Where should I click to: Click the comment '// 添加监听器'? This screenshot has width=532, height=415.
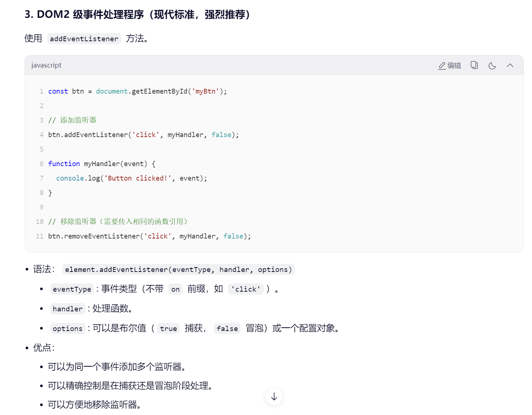coord(72,120)
